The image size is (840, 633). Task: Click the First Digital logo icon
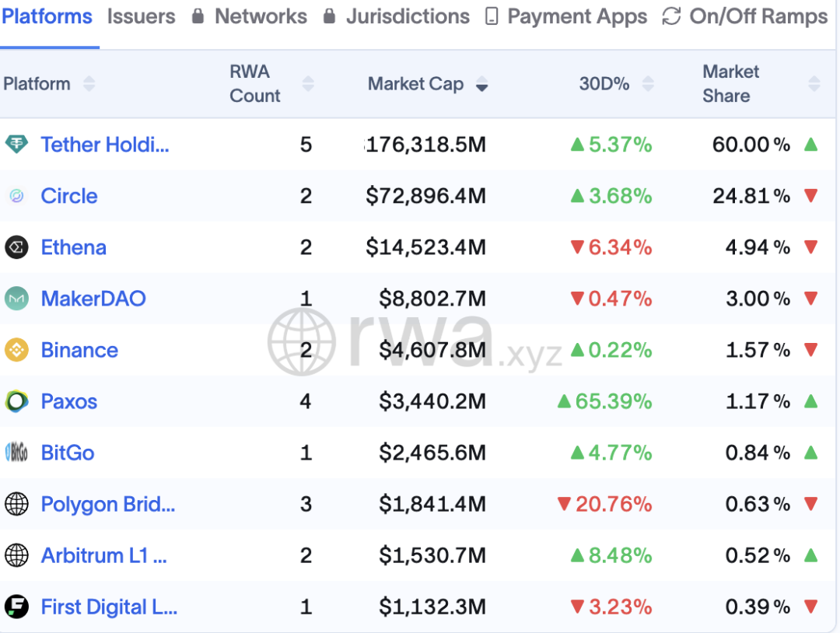point(16,607)
